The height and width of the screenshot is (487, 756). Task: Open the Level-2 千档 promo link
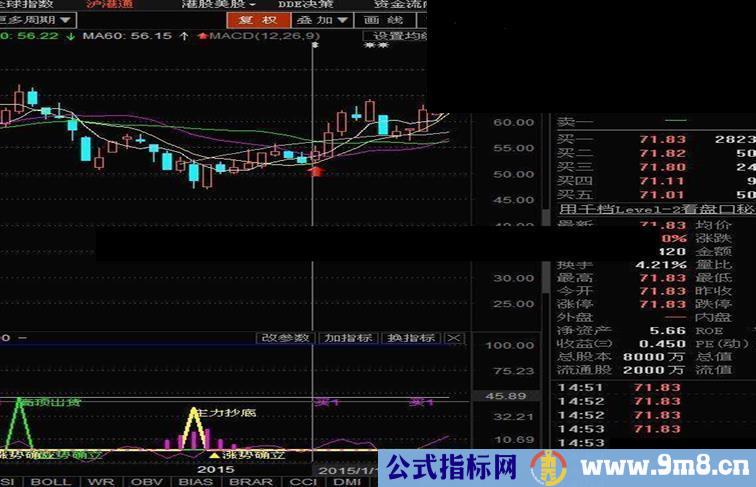(648, 209)
